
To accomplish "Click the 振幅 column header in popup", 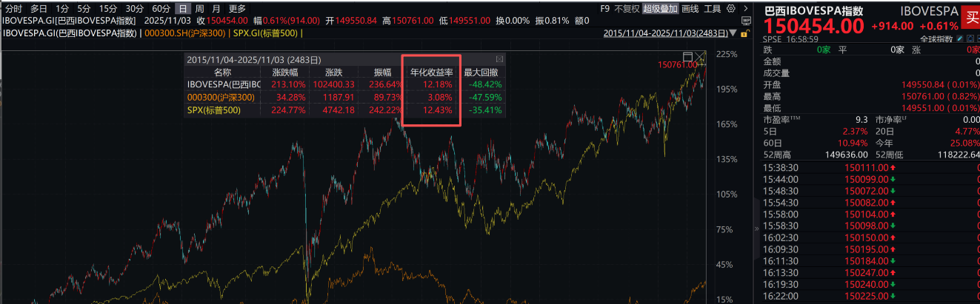I will pyautogui.click(x=383, y=72).
